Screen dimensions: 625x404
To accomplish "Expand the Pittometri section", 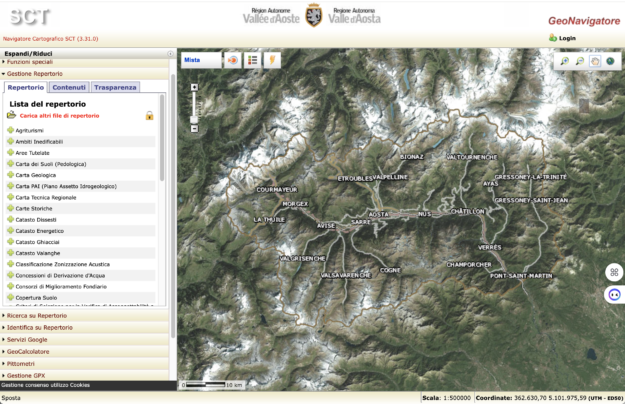I will click(85, 363).
